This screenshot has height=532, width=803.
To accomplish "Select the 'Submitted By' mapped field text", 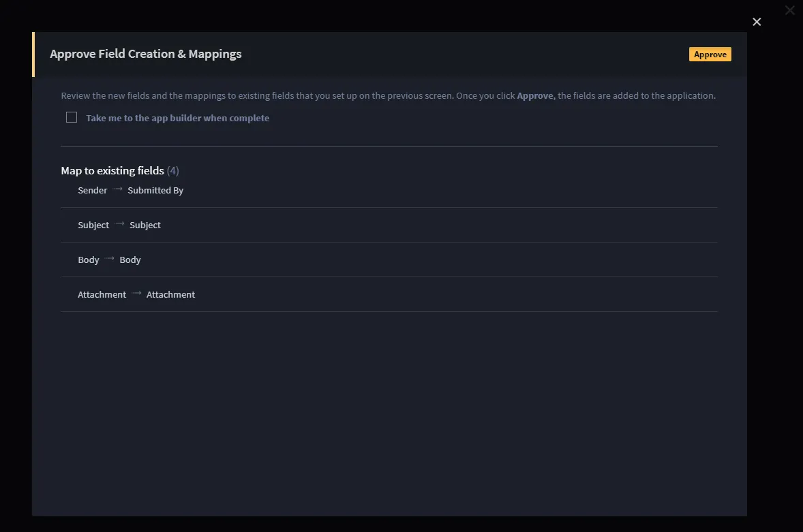I will [x=155, y=190].
